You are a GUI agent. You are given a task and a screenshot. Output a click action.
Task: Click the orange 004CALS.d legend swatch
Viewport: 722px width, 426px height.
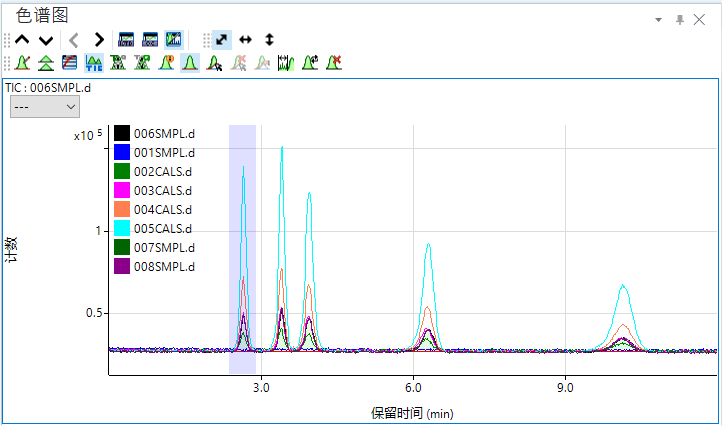122,209
